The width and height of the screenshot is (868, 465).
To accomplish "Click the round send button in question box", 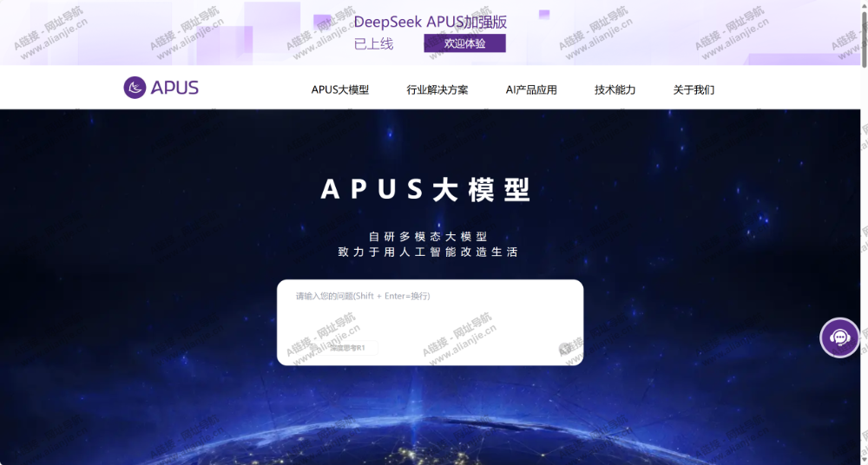I will click(564, 348).
